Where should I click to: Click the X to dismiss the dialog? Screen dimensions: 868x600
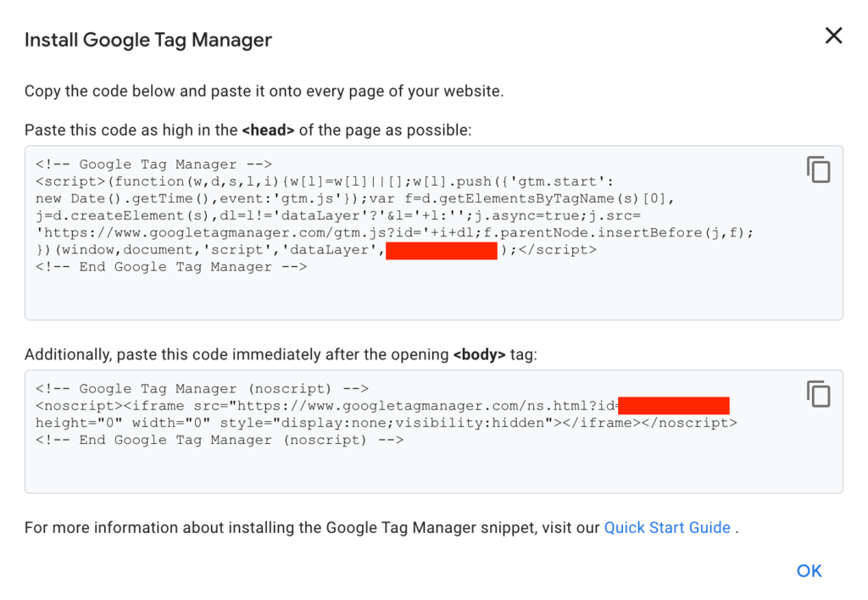pos(833,36)
